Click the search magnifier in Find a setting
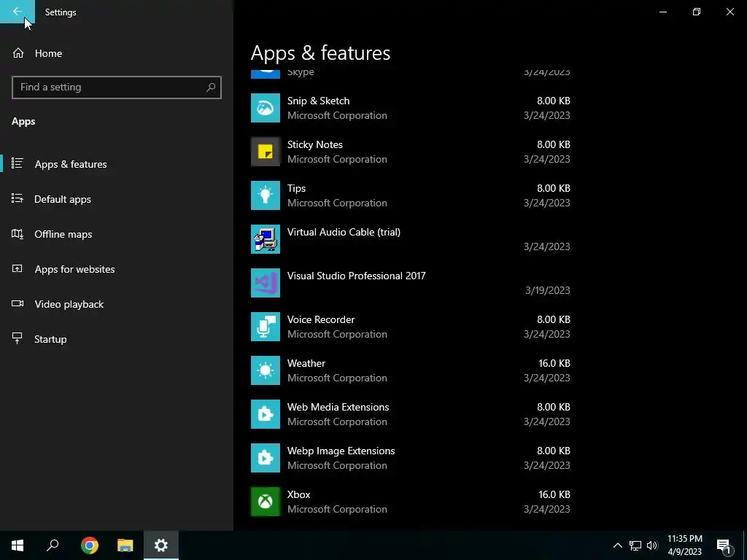The height and width of the screenshot is (560, 747). pos(211,87)
